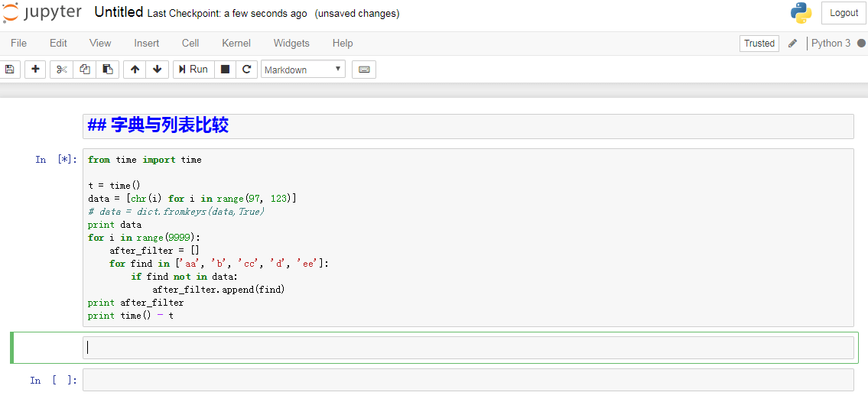Cut selected cells with scissors icon
Image resolution: width=868 pixels, height=402 pixels.
pyautogui.click(x=61, y=70)
